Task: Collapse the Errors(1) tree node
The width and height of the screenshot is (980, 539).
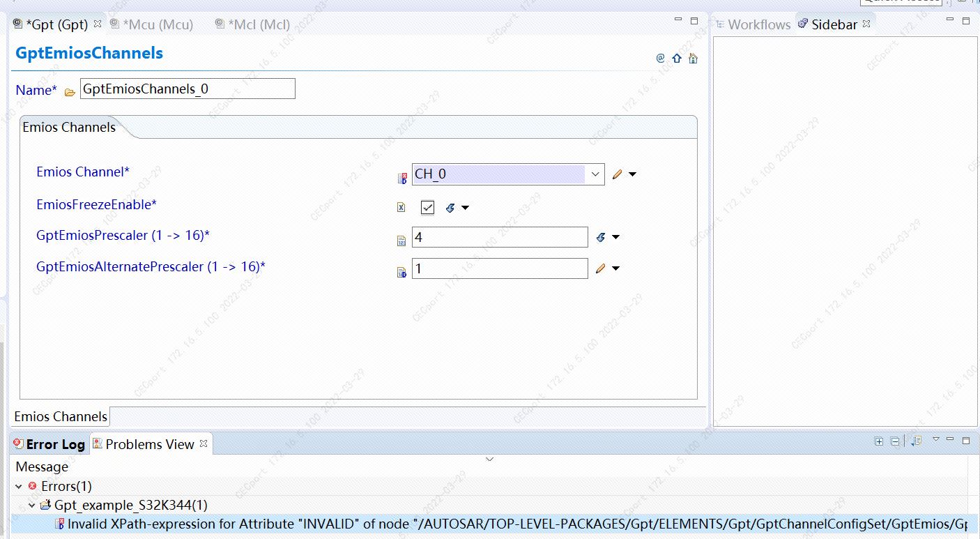Action: [19, 486]
